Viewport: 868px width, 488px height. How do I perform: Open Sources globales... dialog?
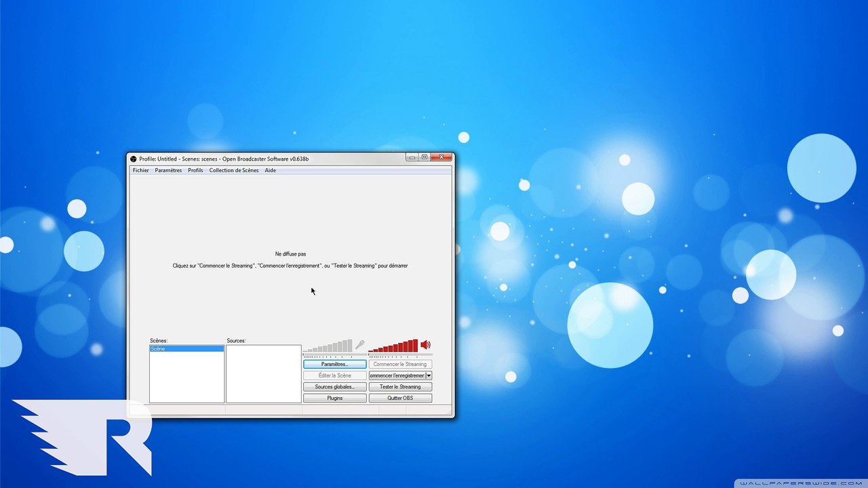tap(334, 387)
